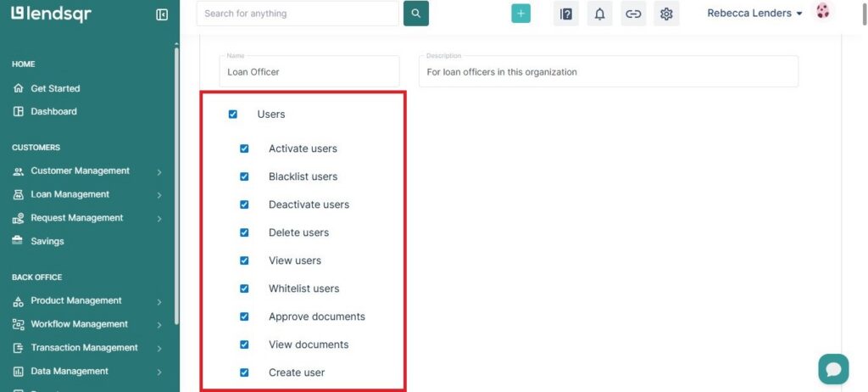
Task: Go to Dashboard in sidebar
Action: 53,111
